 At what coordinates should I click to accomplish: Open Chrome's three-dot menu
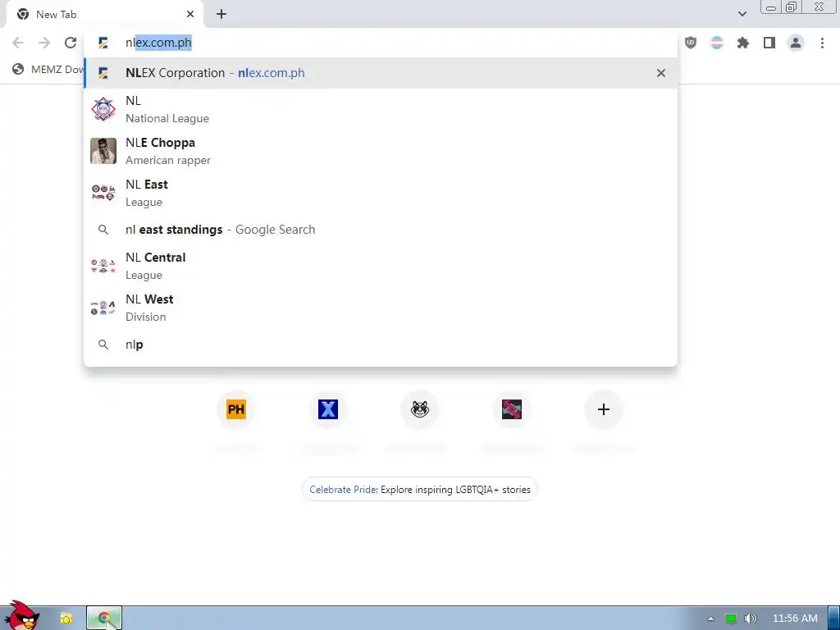click(822, 43)
